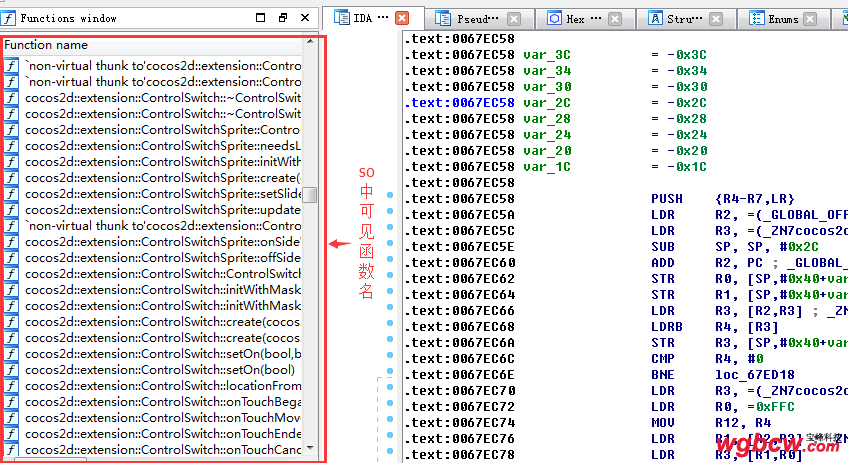848x463 pixels.
Task: Switch to the Pseudocode tab
Action: (x=478, y=19)
